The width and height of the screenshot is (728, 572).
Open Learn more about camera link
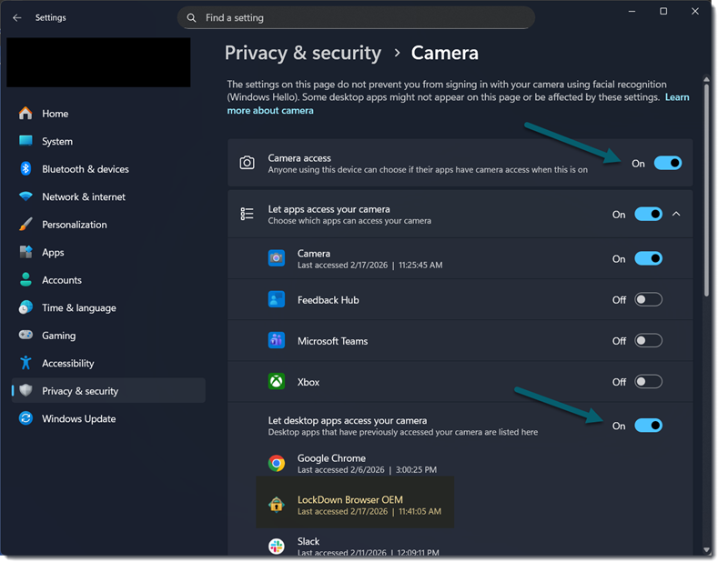[270, 111]
